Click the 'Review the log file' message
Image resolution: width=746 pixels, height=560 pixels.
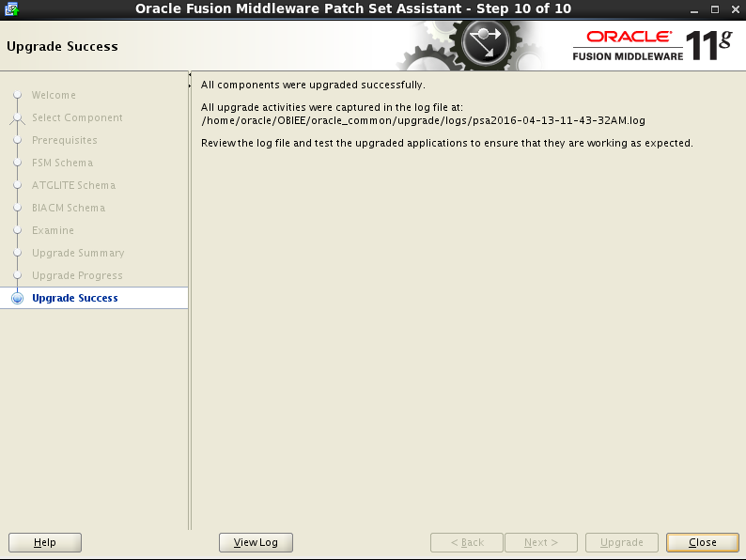446,143
